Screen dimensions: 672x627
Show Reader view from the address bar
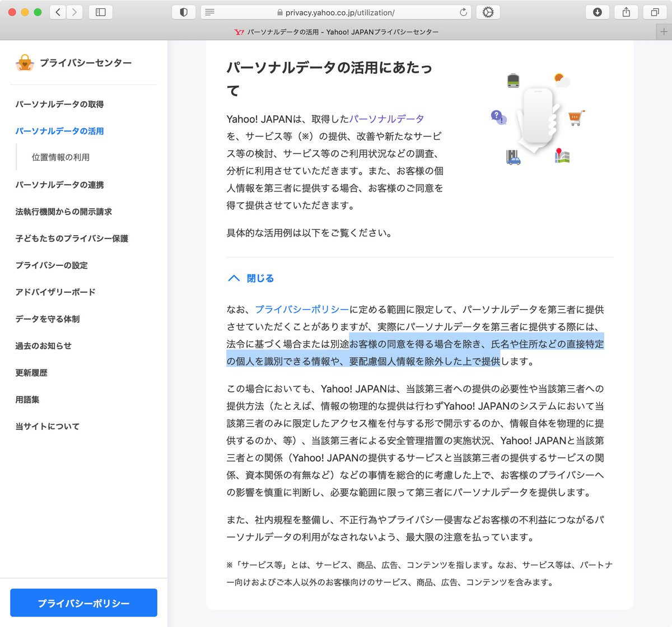coord(210,12)
